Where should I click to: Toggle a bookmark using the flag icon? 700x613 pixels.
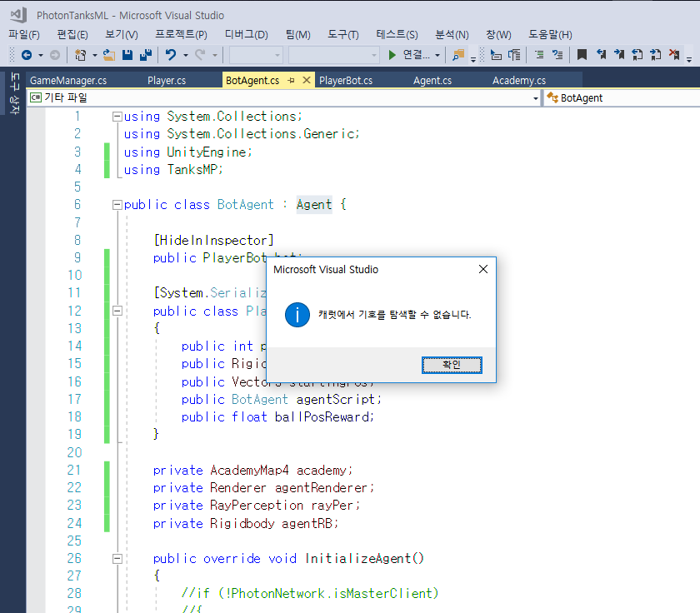(583, 56)
